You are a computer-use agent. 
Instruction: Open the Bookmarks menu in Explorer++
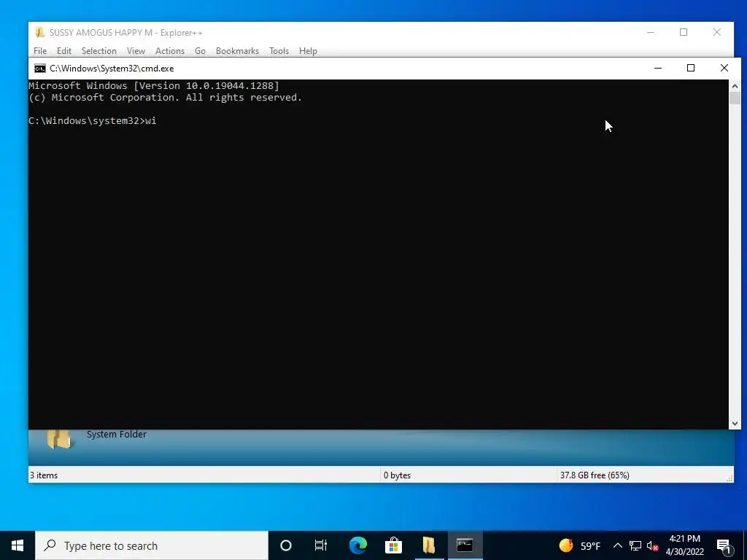click(x=237, y=51)
